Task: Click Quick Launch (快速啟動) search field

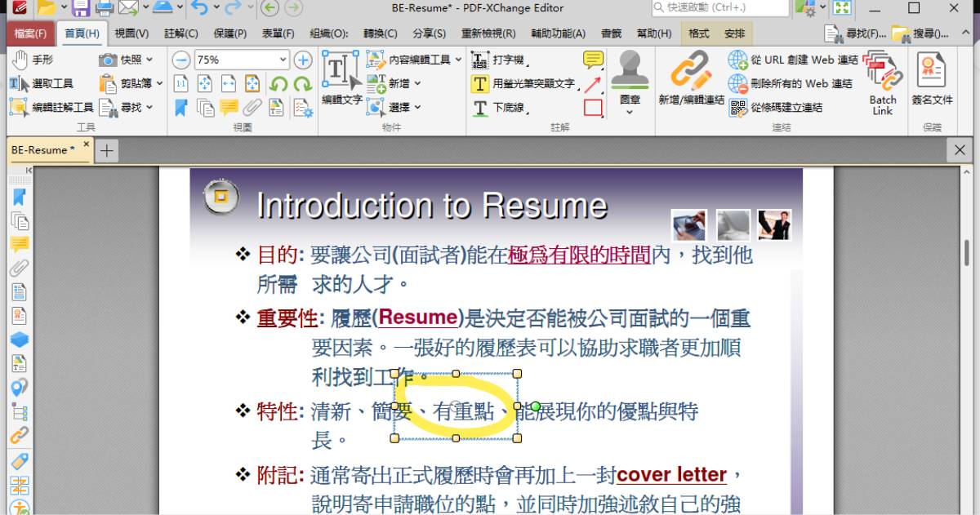Action: [720, 8]
